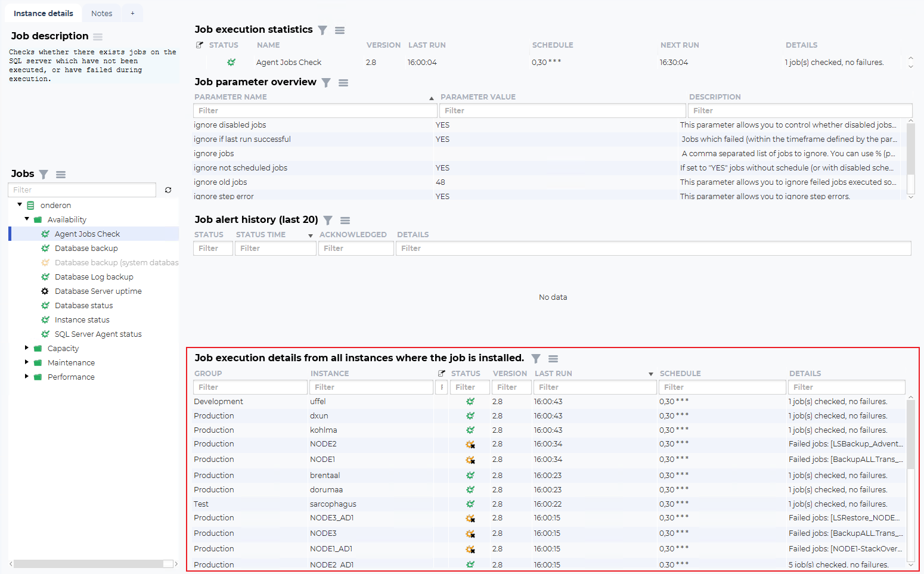Click the failed status icon for NODE2 row

470,444
